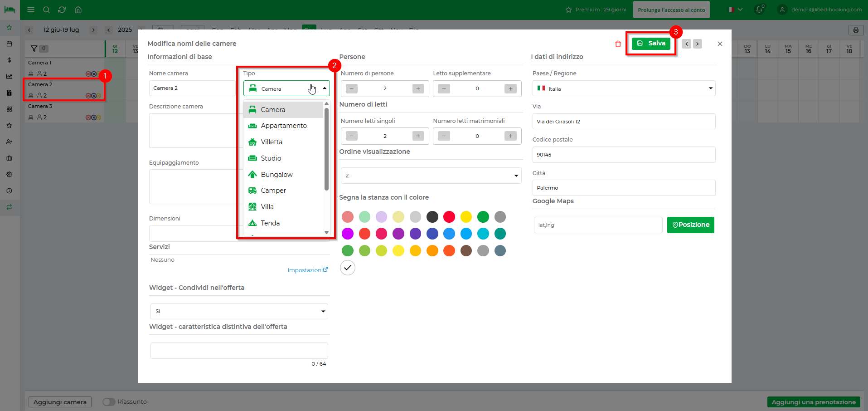Decrease Numero di persone with minus
Image resolution: width=868 pixels, height=411 pixels.
coord(352,88)
